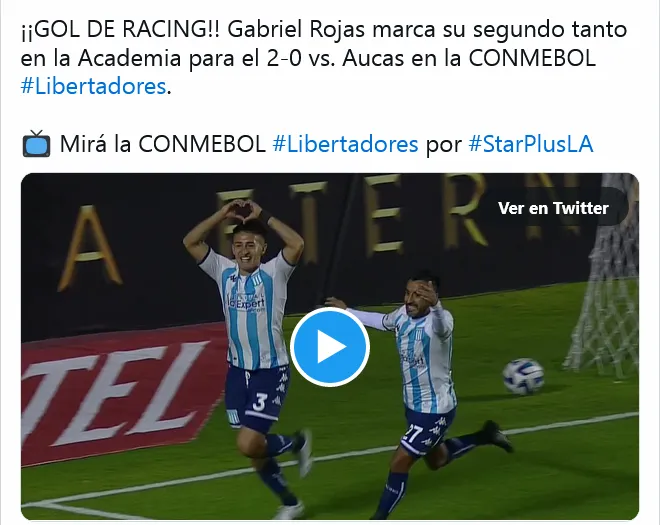Viewport: 660px width, 525px height.
Task: Click the Mirá la CONMEBOL text
Action: (162, 144)
